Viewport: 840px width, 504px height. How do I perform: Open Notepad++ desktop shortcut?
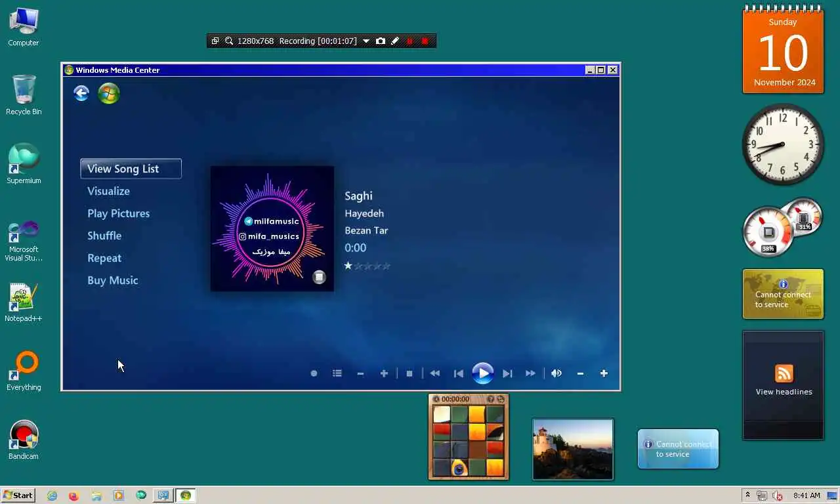[24, 303]
